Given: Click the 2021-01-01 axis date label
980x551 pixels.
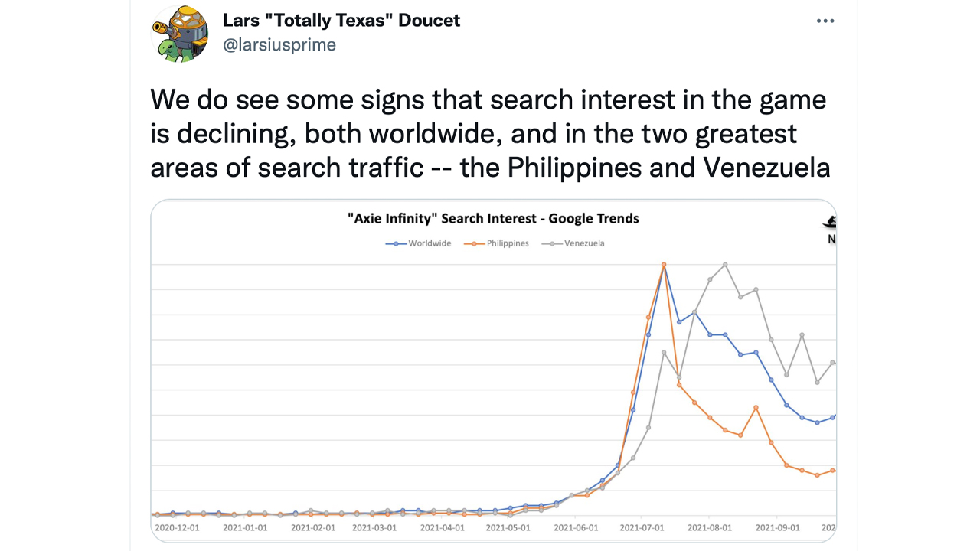Looking at the screenshot, I should pos(246,527).
